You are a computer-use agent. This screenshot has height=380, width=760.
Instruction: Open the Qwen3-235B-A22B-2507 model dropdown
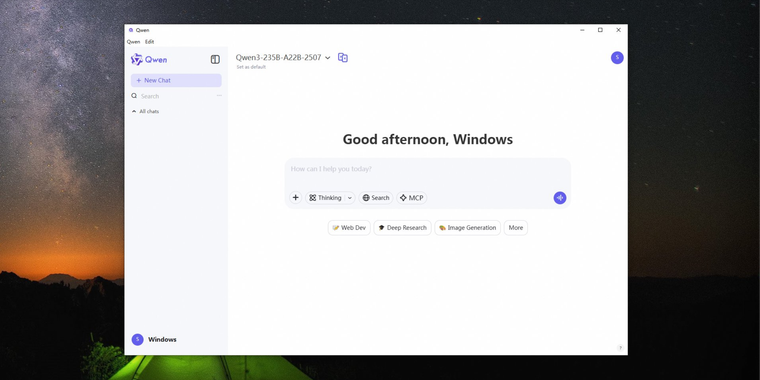tap(283, 58)
